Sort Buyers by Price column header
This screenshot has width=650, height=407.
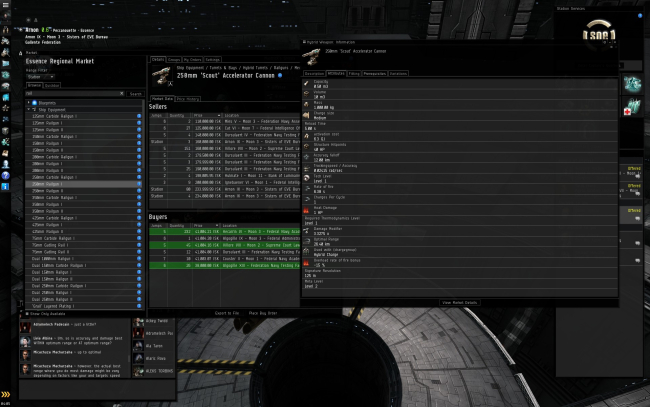pyautogui.click(x=206, y=225)
